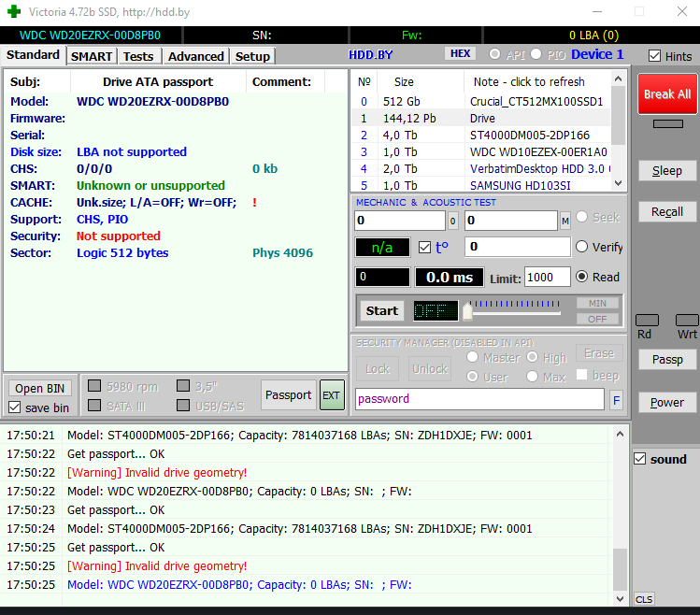Screen dimensions: 700x615
Task: Toggle the HEX view button
Action: 460,54
